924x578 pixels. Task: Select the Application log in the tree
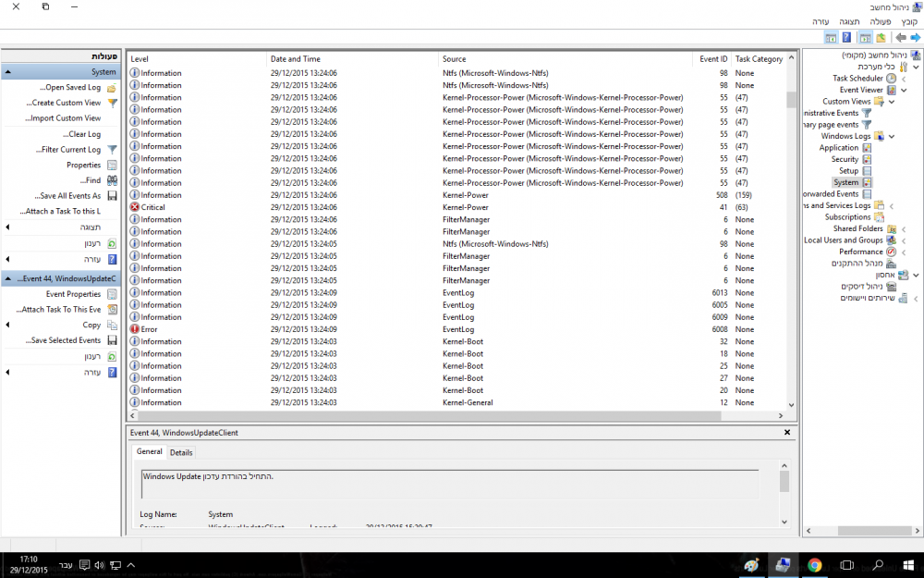pyautogui.click(x=839, y=148)
